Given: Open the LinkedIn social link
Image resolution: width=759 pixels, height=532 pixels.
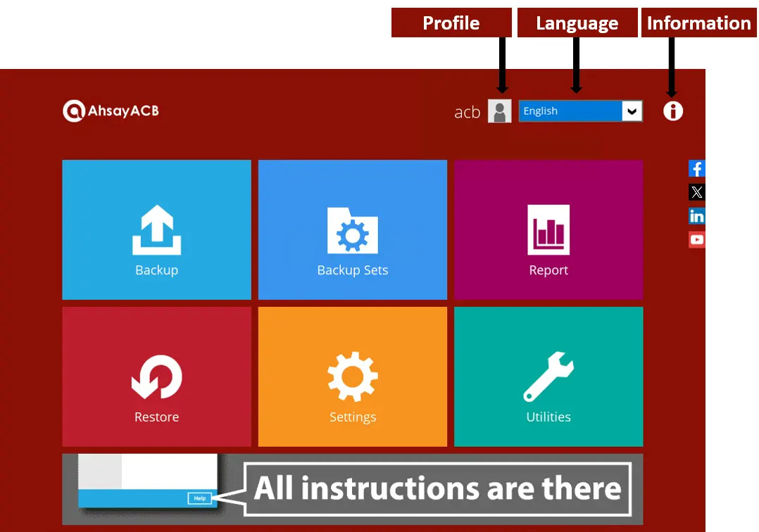Looking at the screenshot, I should pos(696,216).
